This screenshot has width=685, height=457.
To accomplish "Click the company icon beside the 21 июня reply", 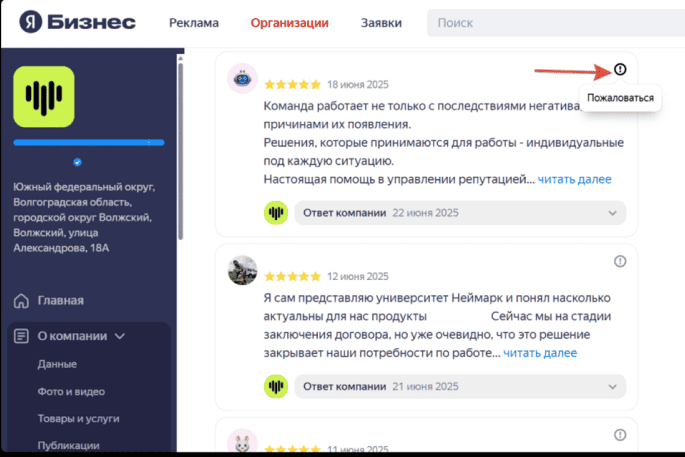I will 276,386.
